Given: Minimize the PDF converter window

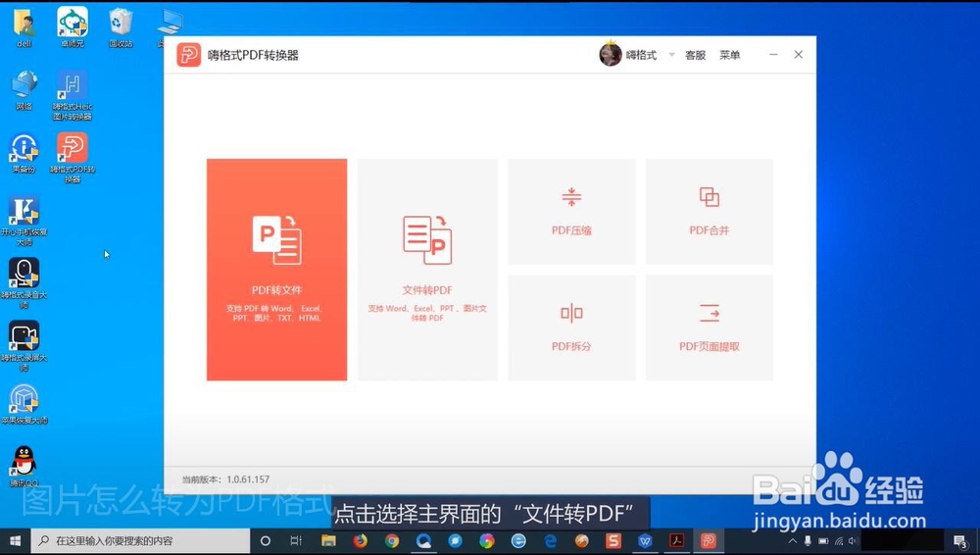Looking at the screenshot, I should pyautogui.click(x=773, y=55).
